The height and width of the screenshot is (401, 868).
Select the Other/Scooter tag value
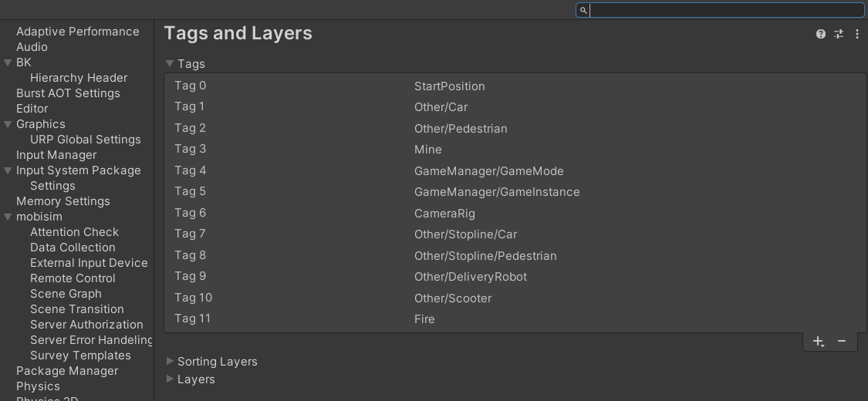[x=453, y=298]
